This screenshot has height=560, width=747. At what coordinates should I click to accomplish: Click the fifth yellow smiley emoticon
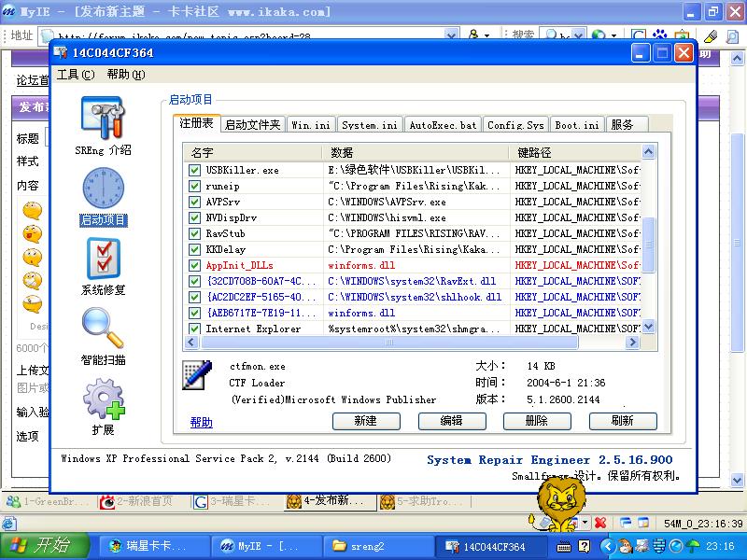pyautogui.click(x=33, y=304)
